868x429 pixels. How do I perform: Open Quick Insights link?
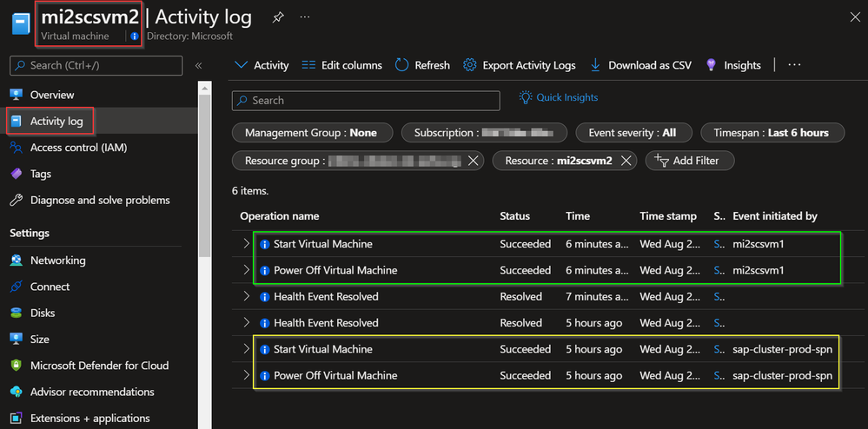point(559,97)
